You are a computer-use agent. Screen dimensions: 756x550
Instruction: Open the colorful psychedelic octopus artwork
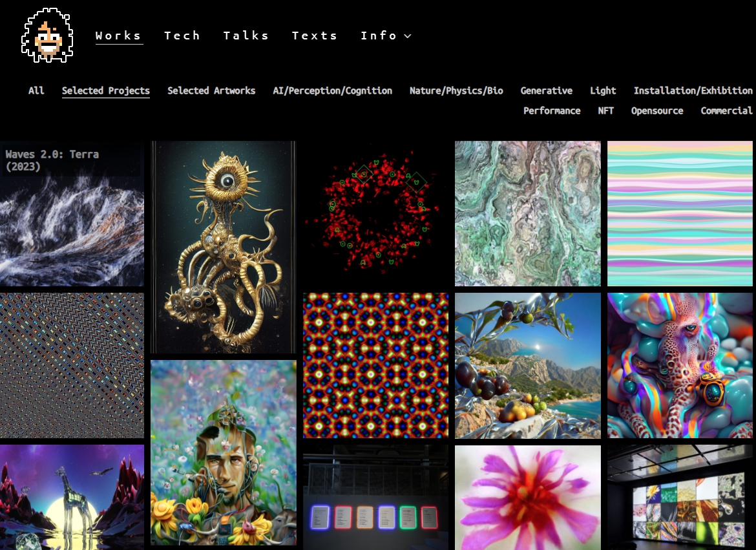coord(680,365)
